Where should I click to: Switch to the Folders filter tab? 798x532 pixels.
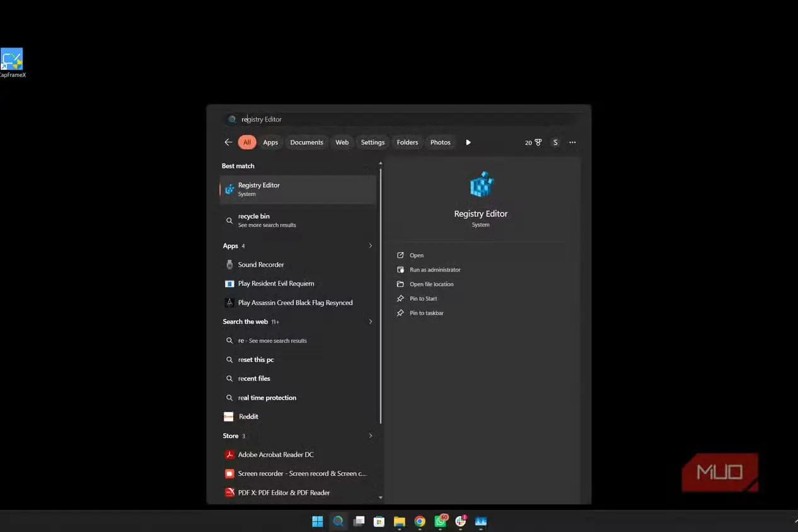pos(407,142)
